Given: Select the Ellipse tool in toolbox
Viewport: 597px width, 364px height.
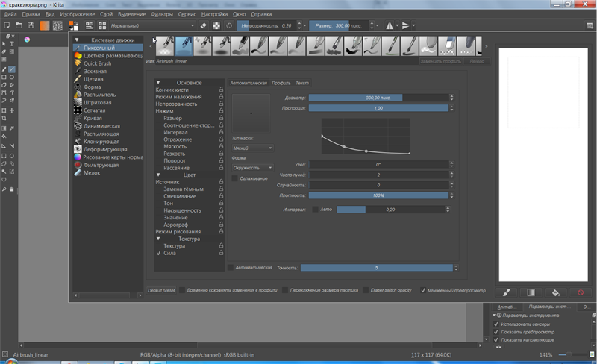Looking at the screenshot, I should [12, 77].
